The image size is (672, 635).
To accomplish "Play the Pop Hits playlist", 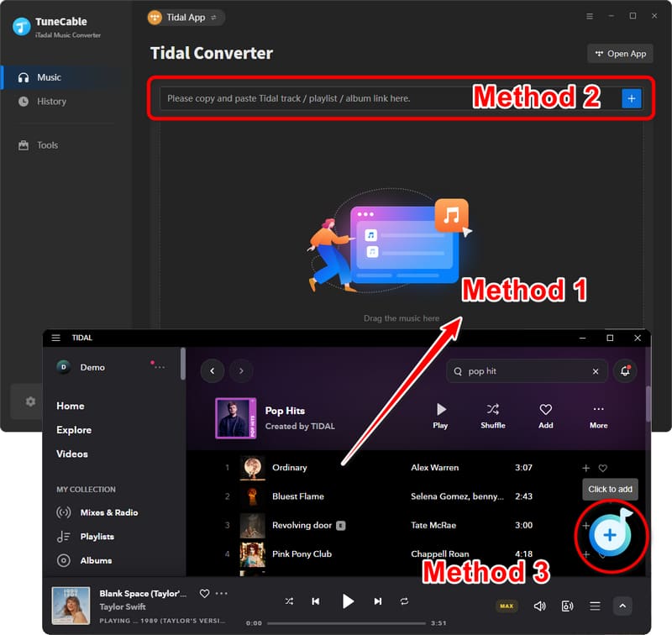I will point(440,416).
